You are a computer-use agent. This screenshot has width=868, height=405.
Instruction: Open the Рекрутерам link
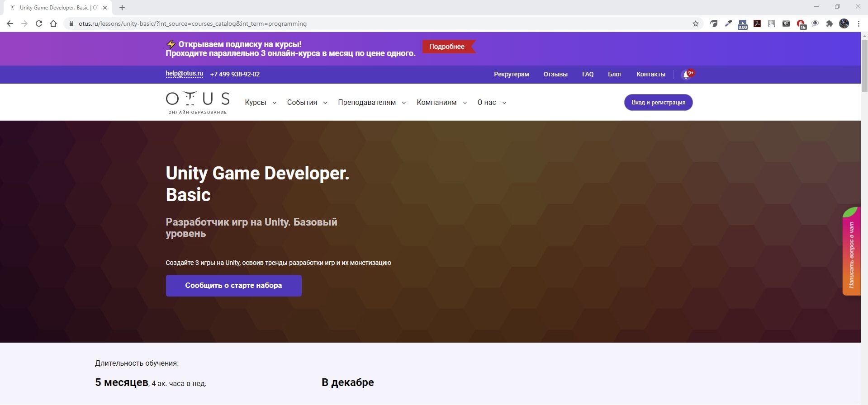[x=511, y=74]
